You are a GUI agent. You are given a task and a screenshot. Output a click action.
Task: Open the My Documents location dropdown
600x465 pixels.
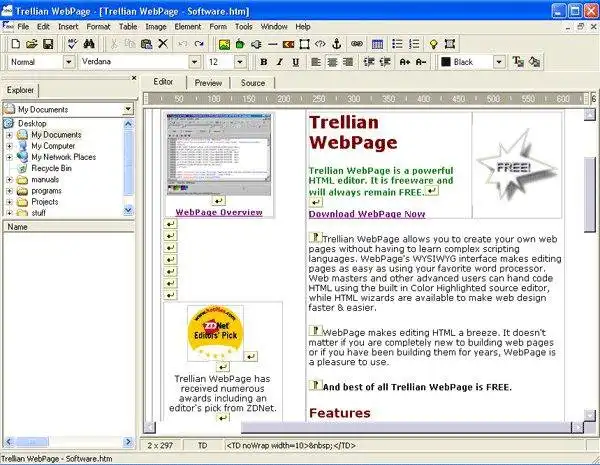point(128,109)
